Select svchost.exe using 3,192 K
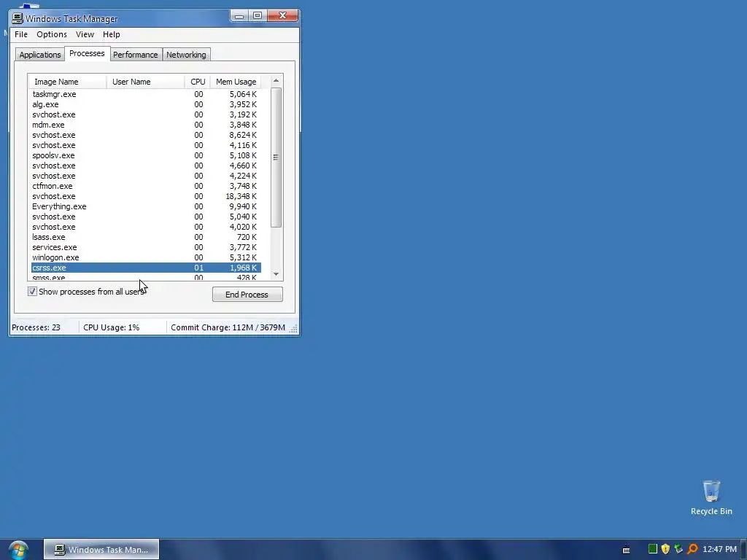This screenshot has width=747, height=560. 146,114
